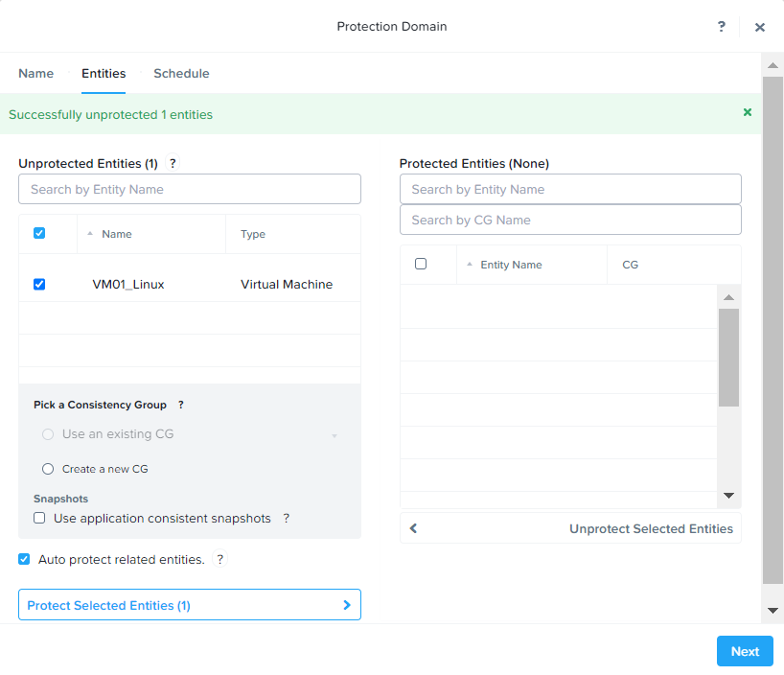Switch to the Name tab

36,74
